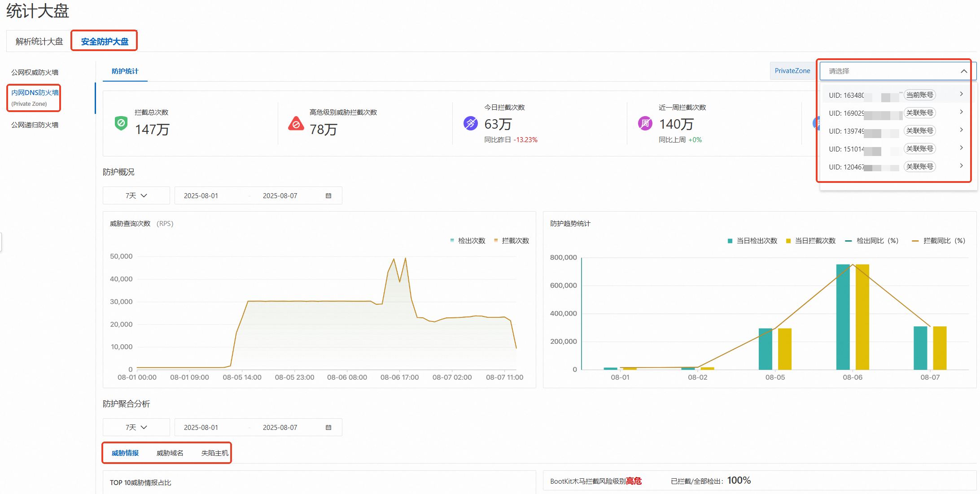Open the 7天 dropdown under 防护聚合分析
Image resolution: width=980 pixels, height=494 pixels.
coord(136,428)
